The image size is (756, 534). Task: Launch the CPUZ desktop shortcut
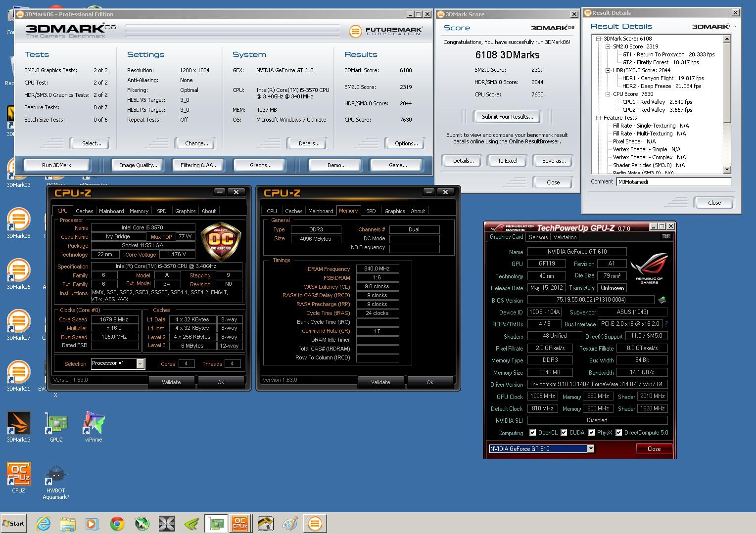coord(18,478)
